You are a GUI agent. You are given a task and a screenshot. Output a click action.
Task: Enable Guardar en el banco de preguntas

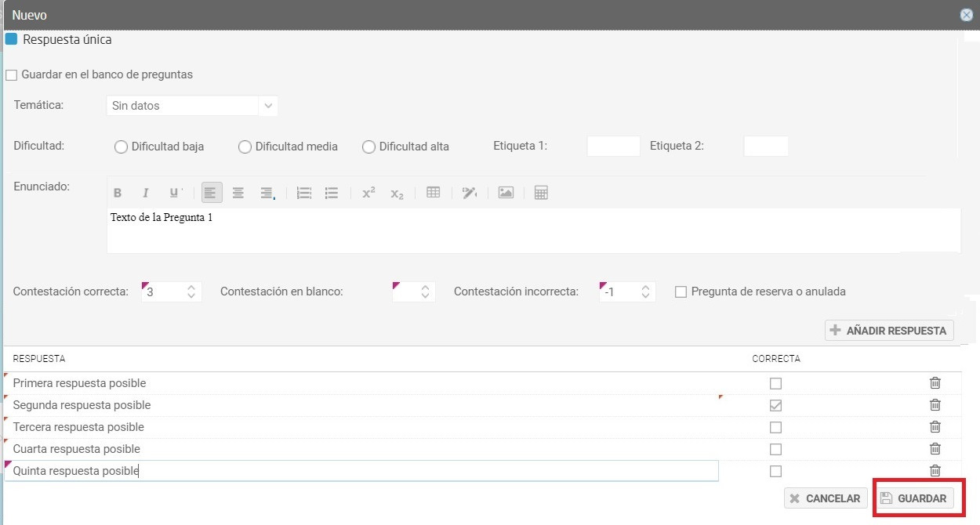tap(12, 75)
